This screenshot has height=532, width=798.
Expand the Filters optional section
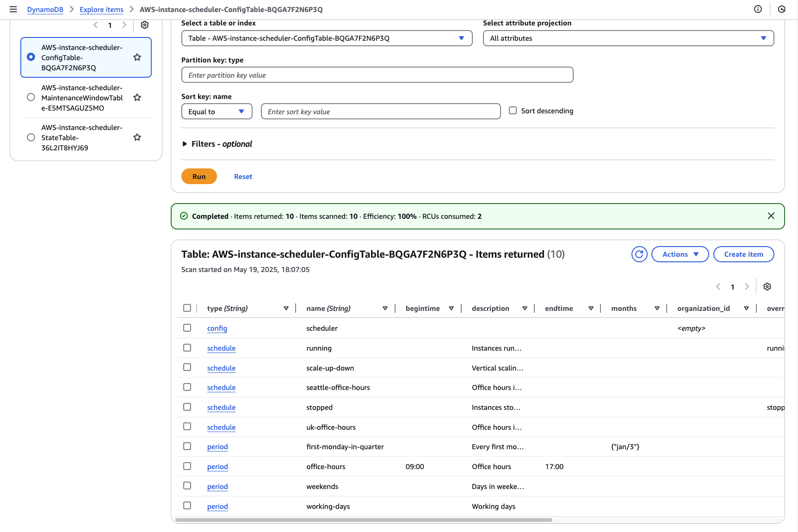217,144
